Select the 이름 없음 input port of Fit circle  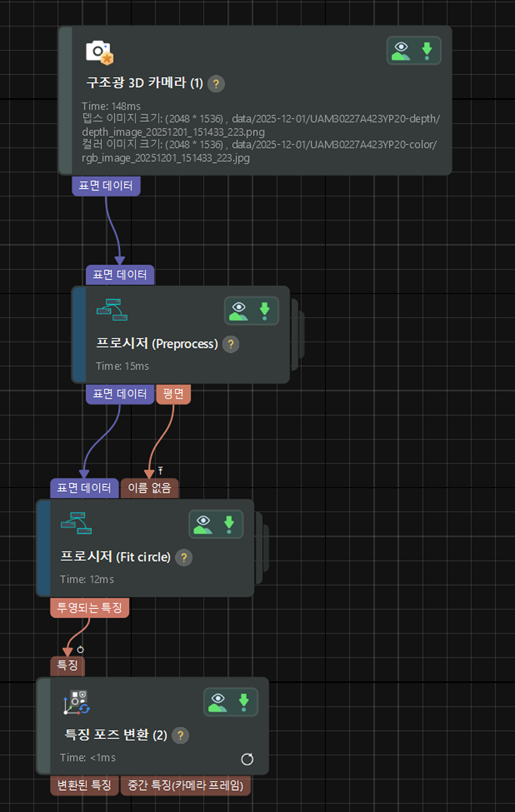pos(150,488)
